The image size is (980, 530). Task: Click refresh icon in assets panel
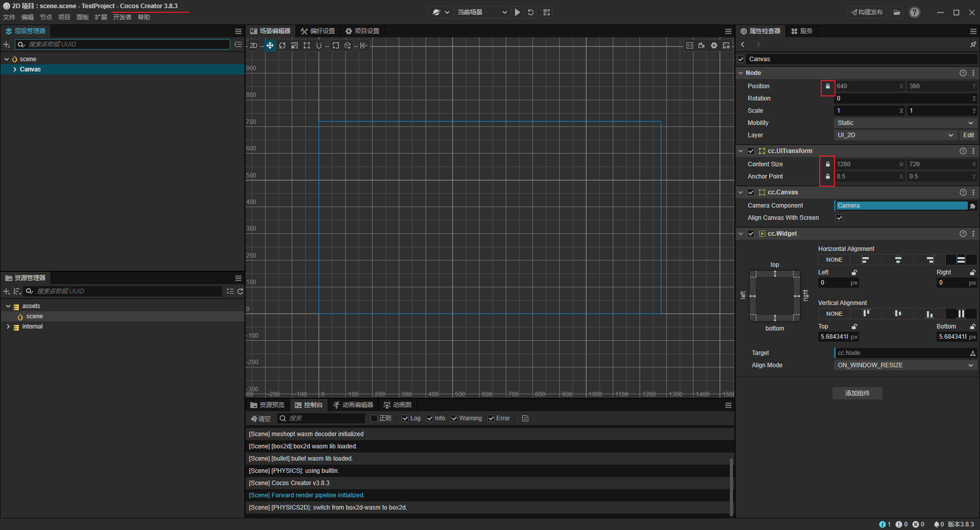[x=240, y=291]
